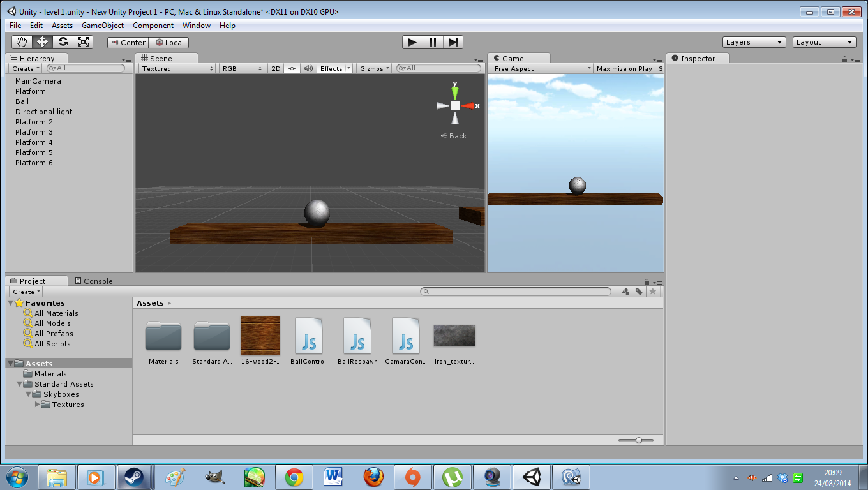Open the Layers dropdown

[754, 42]
